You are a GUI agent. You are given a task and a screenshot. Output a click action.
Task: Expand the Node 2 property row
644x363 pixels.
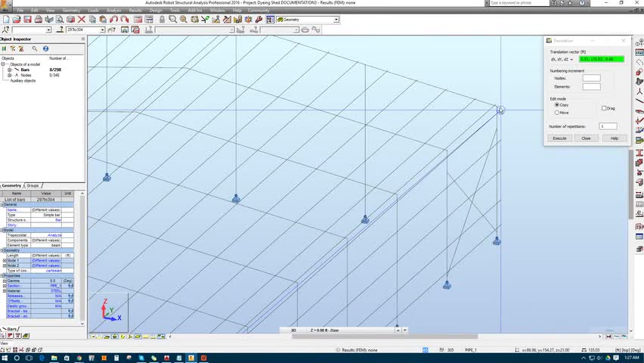click(5, 265)
